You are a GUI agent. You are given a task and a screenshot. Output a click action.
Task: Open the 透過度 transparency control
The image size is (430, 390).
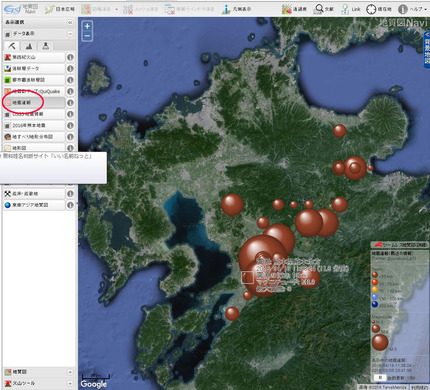pyautogui.click(x=294, y=9)
